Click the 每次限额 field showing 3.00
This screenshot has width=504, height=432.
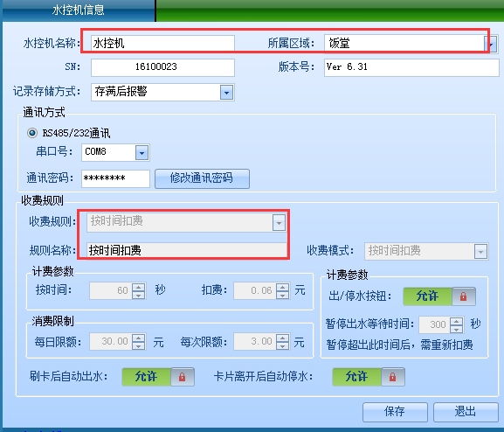click(255, 342)
